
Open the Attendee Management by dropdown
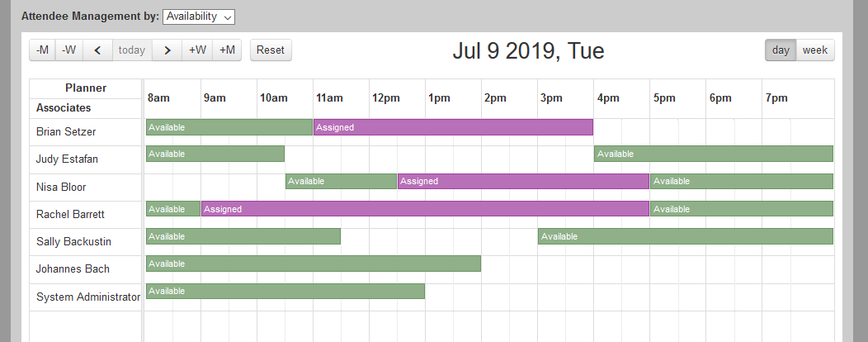click(199, 17)
